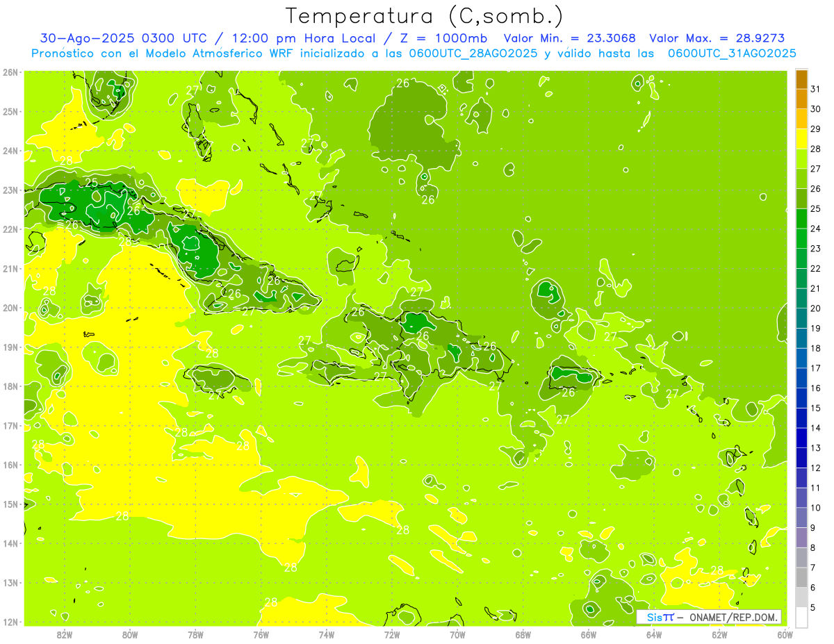This screenshot has height=644, width=834.
Task: Click the color bar label '18'
Action: click(816, 348)
